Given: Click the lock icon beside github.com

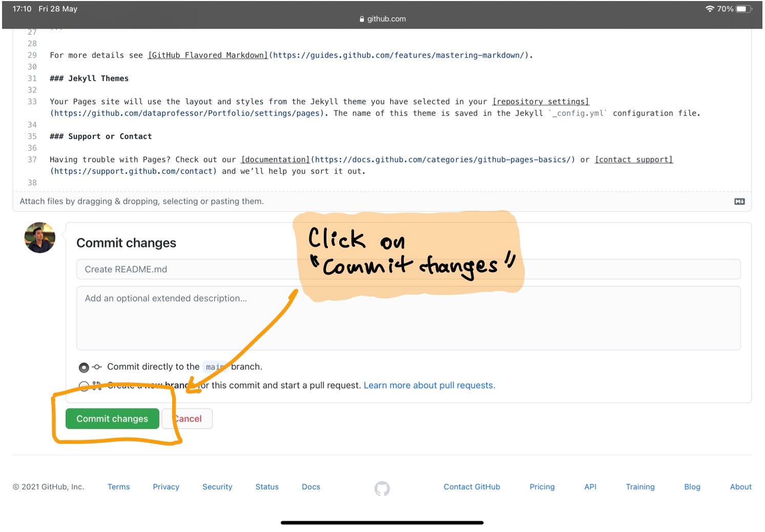Looking at the screenshot, I should coord(362,19).
